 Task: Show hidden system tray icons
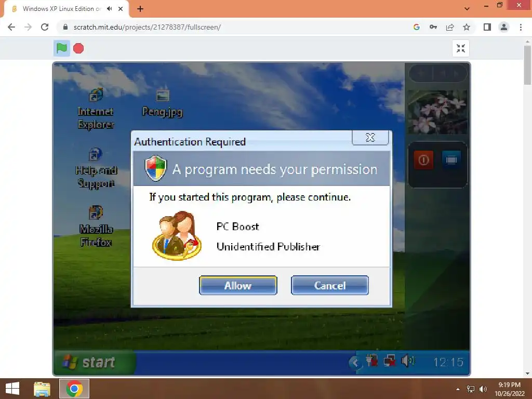coord(458,389)
